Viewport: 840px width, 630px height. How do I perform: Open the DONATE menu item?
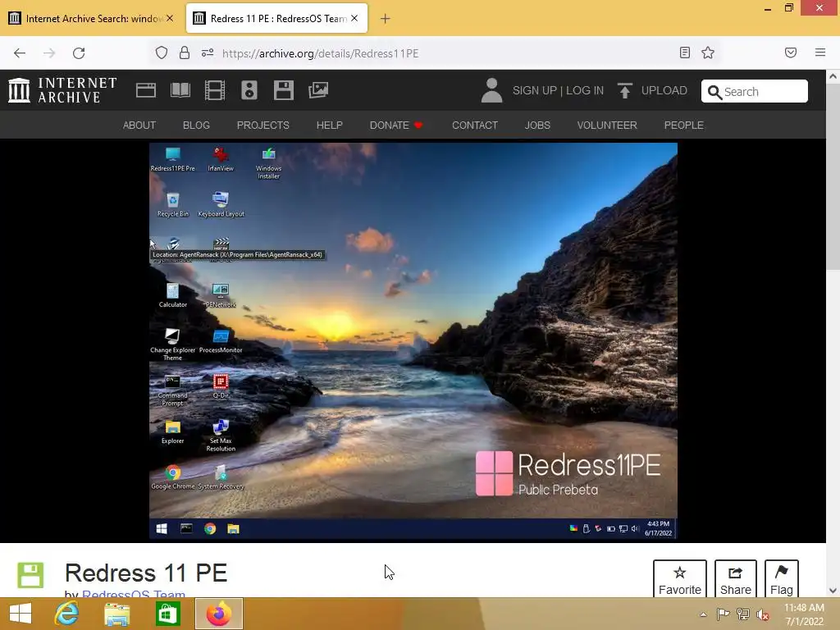coord(396,125)
